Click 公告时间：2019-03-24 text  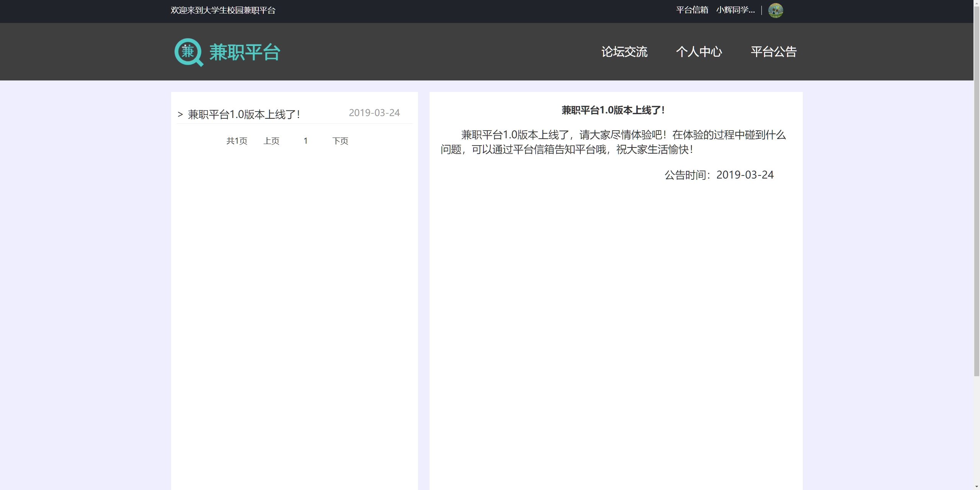719,175
